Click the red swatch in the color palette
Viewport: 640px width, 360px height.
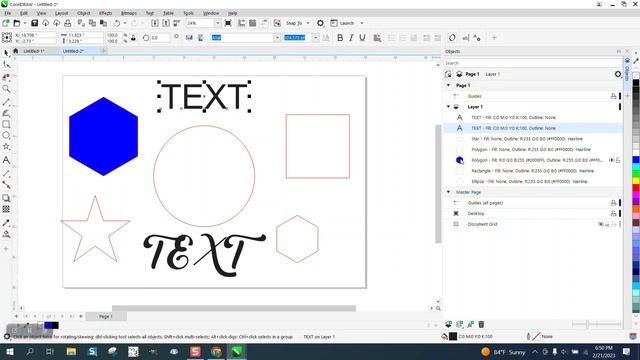[636, 188]
